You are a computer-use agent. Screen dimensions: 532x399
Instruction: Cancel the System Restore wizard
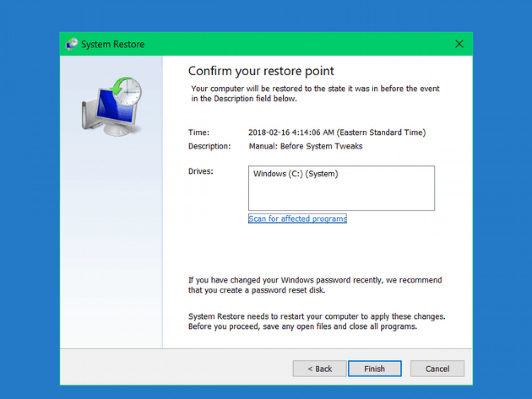[437, 368]
